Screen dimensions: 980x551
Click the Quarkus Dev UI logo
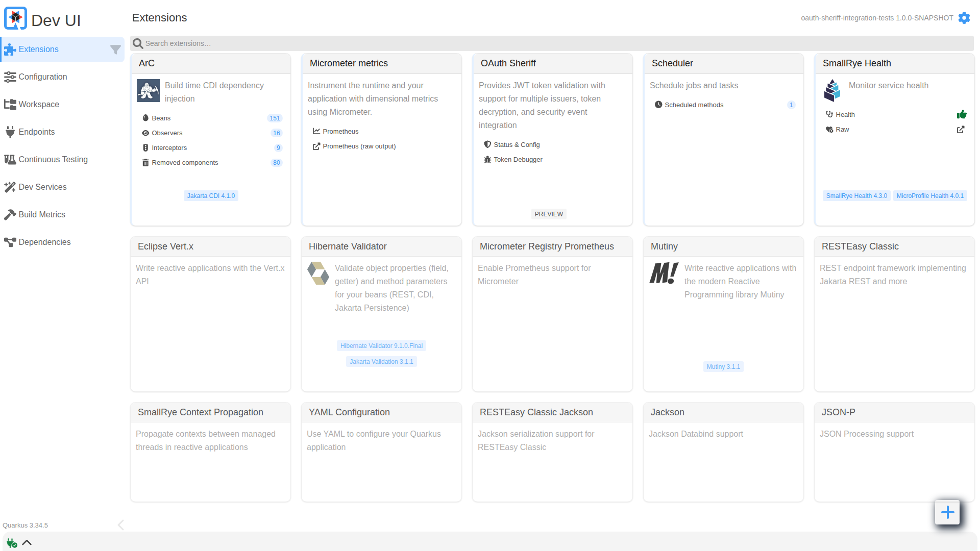click(15, 19)
